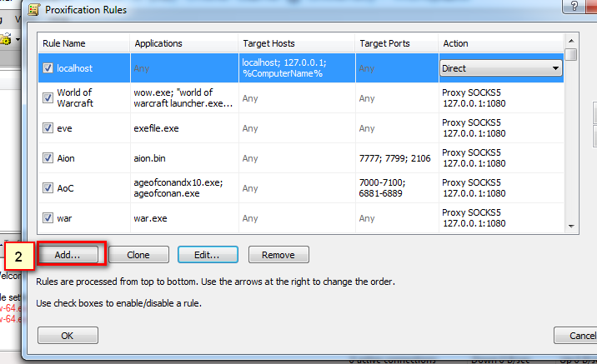The width and height of the screenshot is (597, 364).
Task: Select the eve rule name
Action: pyautogui.click(x=64, y=128)
